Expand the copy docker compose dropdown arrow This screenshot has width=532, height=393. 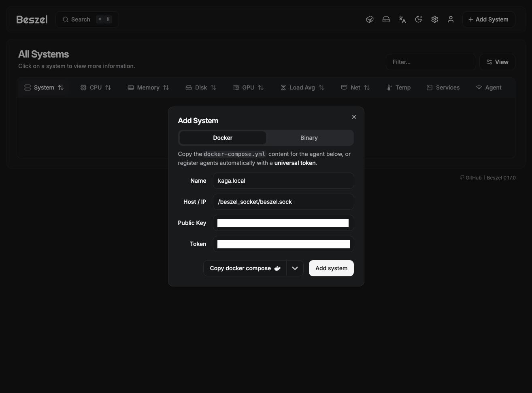pos(295,268)
